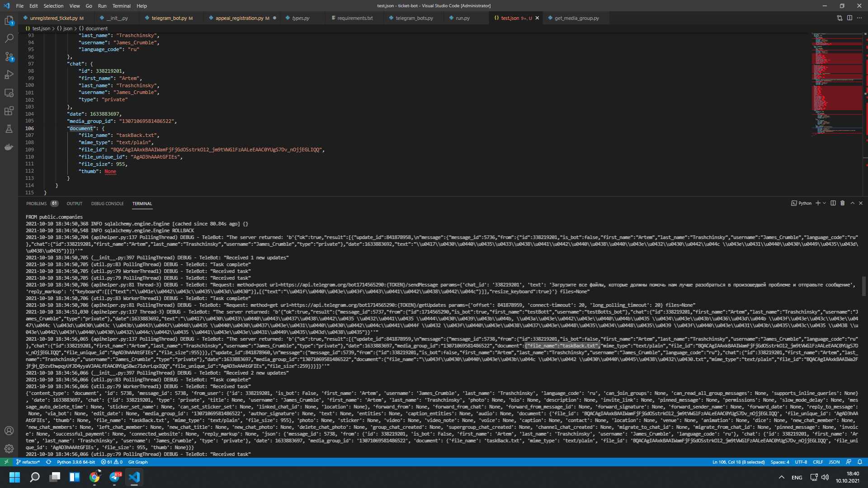The image size is (868, 488).
Task: Open the Docker extension view
Action: coord(9,147)
